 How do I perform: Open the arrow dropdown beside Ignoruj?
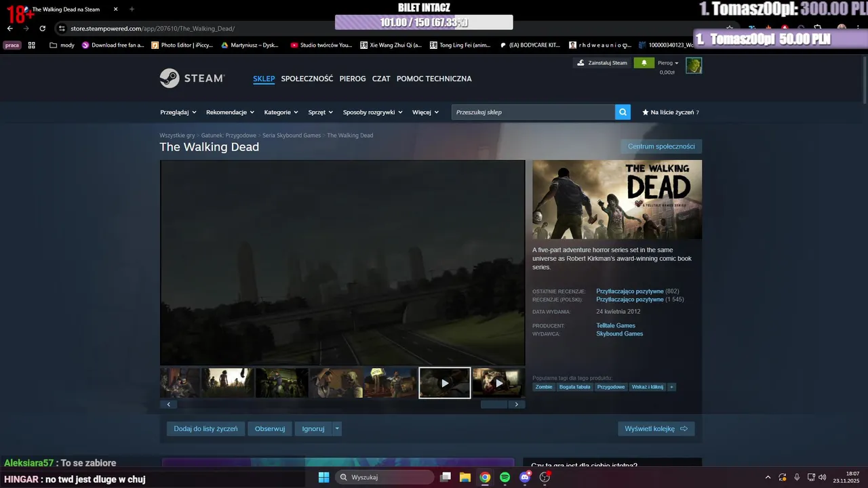(337, 428)
